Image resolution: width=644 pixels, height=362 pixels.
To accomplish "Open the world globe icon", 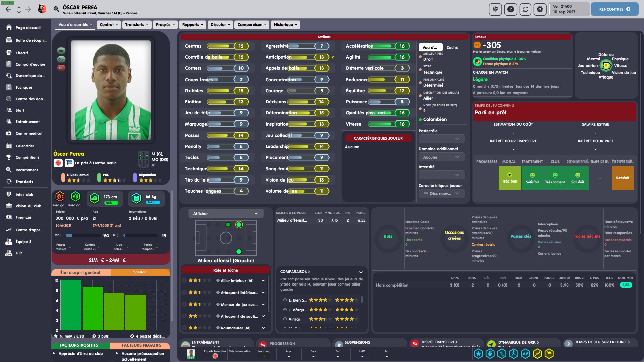I will click(x=495, y=9).
